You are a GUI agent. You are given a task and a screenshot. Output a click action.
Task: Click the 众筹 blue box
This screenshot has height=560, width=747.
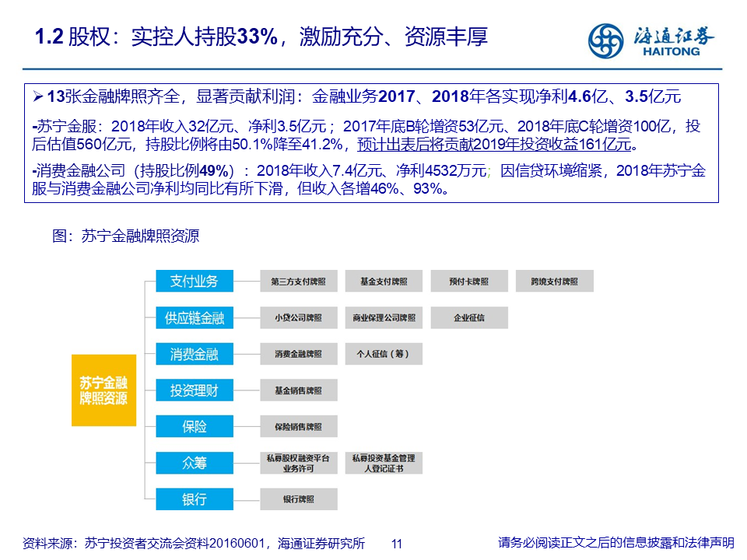pyautogui.click(x=195, y=463)
